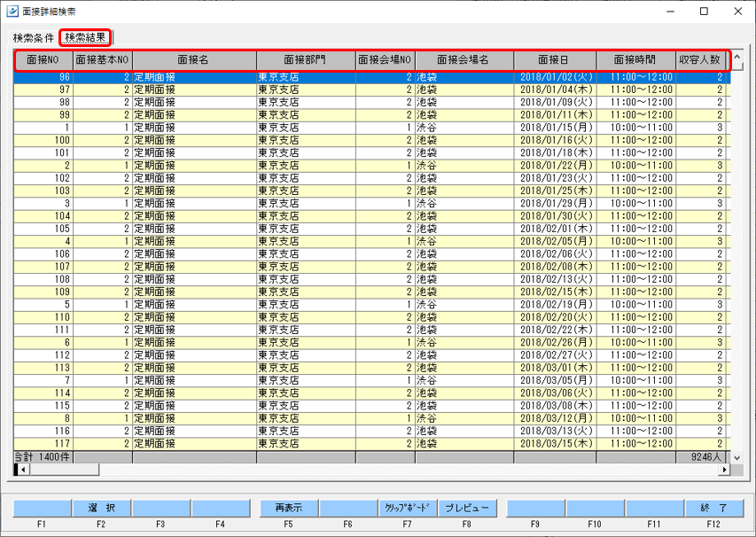
Task: Click date cell 2018/01/22(月)
Action: [556, 166]
